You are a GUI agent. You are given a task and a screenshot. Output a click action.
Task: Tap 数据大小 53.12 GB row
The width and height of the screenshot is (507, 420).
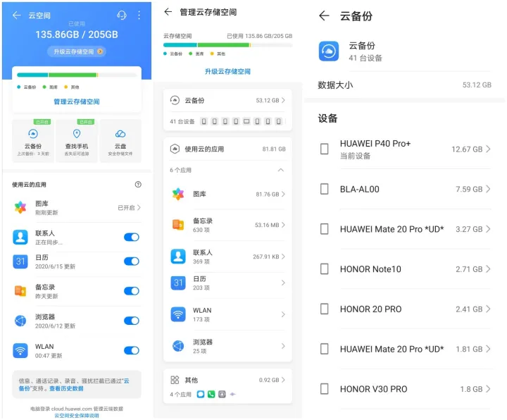(x=404, y=85)
